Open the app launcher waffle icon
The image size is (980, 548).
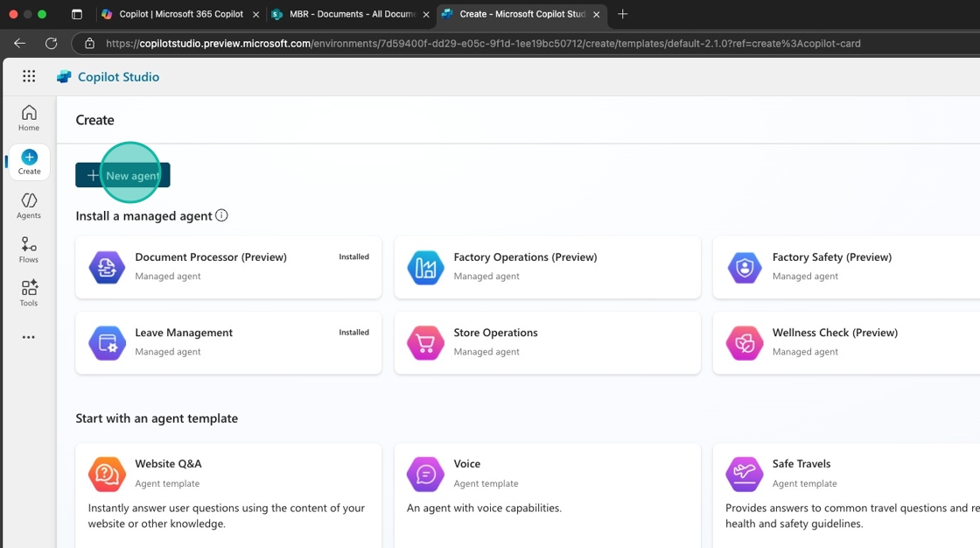click(29, 76)
